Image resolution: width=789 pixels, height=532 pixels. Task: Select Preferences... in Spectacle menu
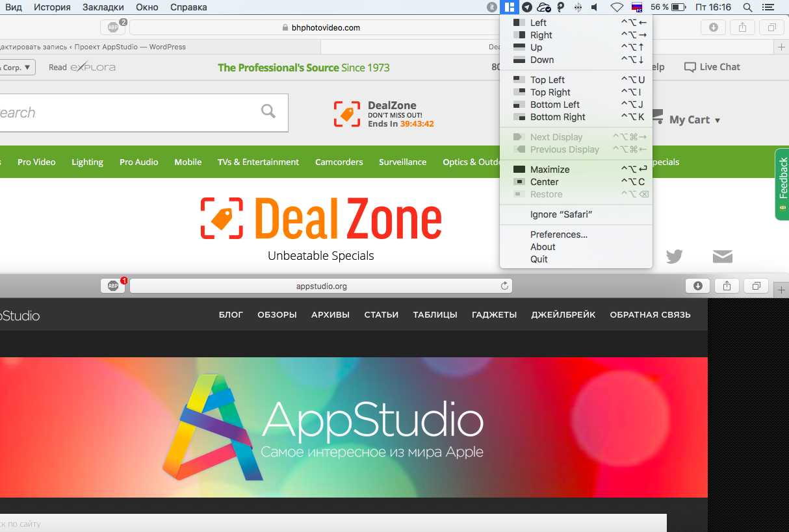click(x=558, y=234)
